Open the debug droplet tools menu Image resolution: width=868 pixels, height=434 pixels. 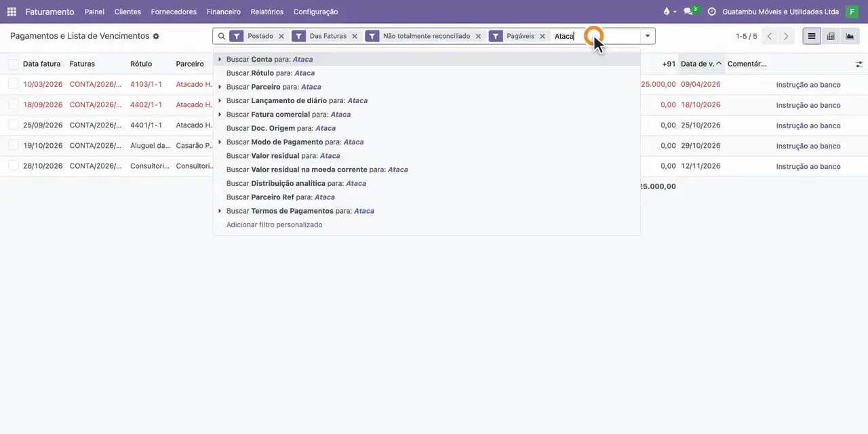pos(669,12)
